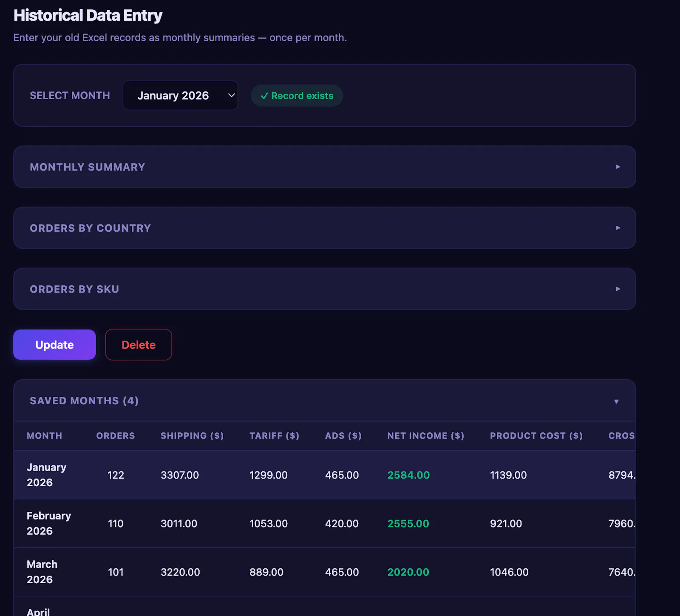Click the Historical Data Entry heading
This screenshot has width=680, height=616.
click(x=88, y=15)
